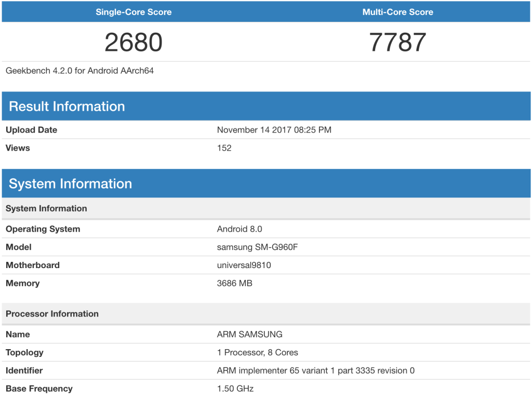Click the Result Information section heading

tap(67, 106)
